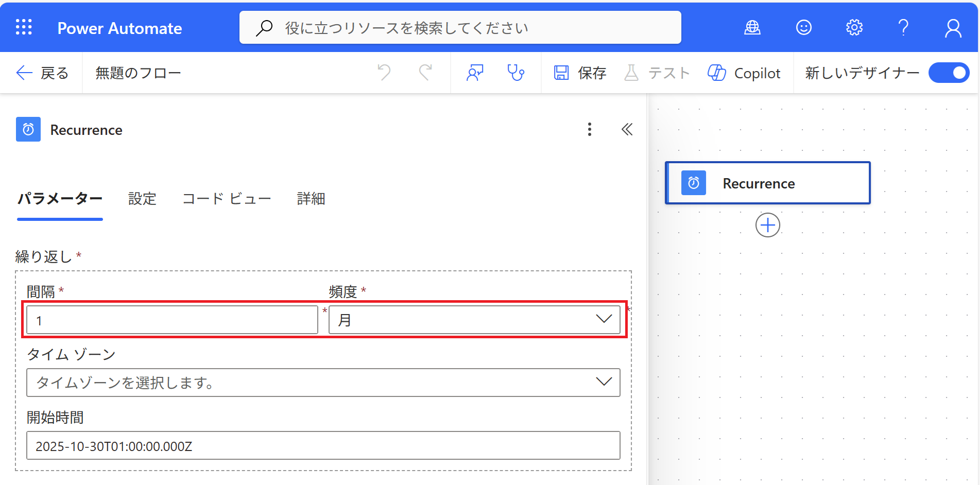Toggle the 新しいデザイナー switch
Screen dimensions: 980x485
click(949, 73)
